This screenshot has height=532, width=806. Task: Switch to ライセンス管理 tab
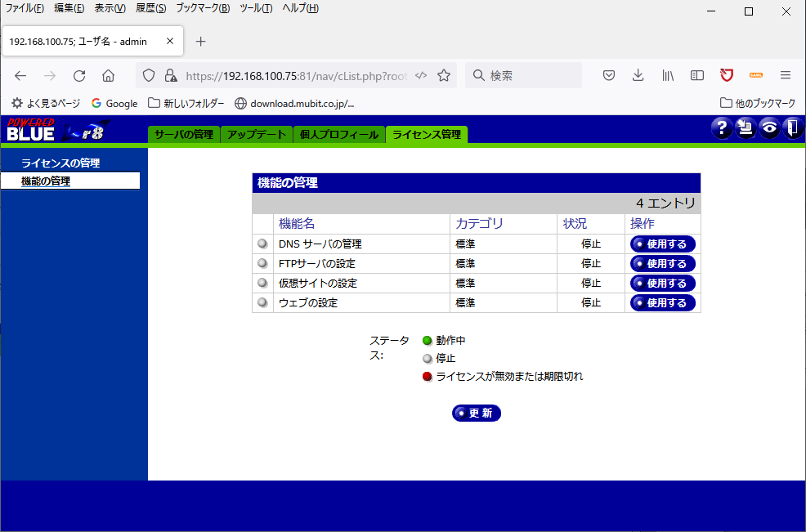pyautogui.click(x=427, y=135)
